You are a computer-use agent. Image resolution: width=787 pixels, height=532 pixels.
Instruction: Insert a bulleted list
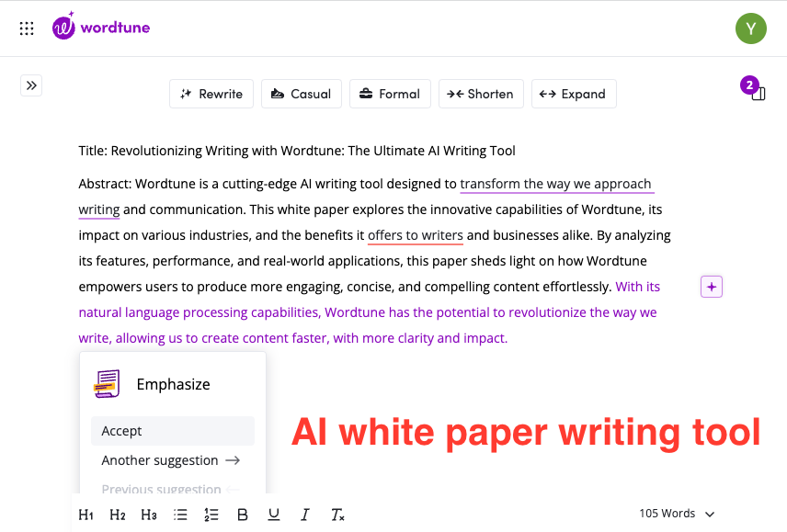[x=180, y=515]
